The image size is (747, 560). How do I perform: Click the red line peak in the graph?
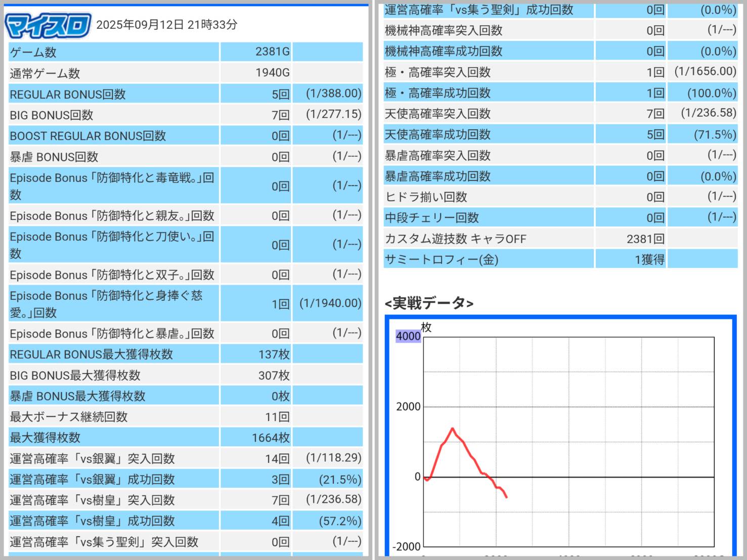tap(452, 429)
